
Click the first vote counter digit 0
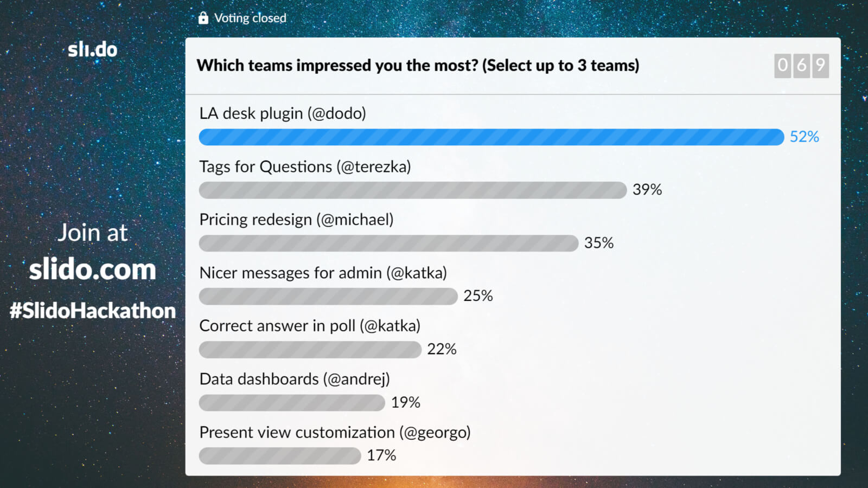(782, 66)
